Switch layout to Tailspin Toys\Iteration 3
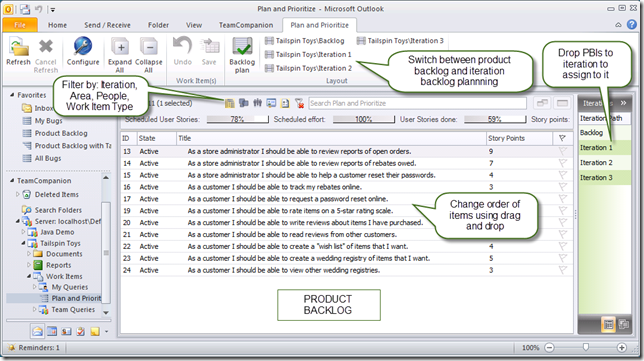Image resolution: width=644 pixels, height=361 pixels. click(x=400, y=41)
